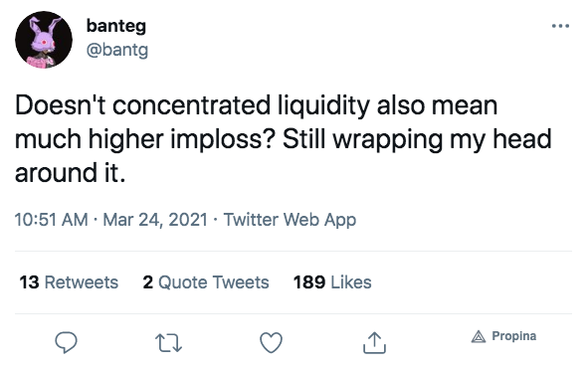Open the share upload arrow icon
588x368 pixels.
[374, 342]
